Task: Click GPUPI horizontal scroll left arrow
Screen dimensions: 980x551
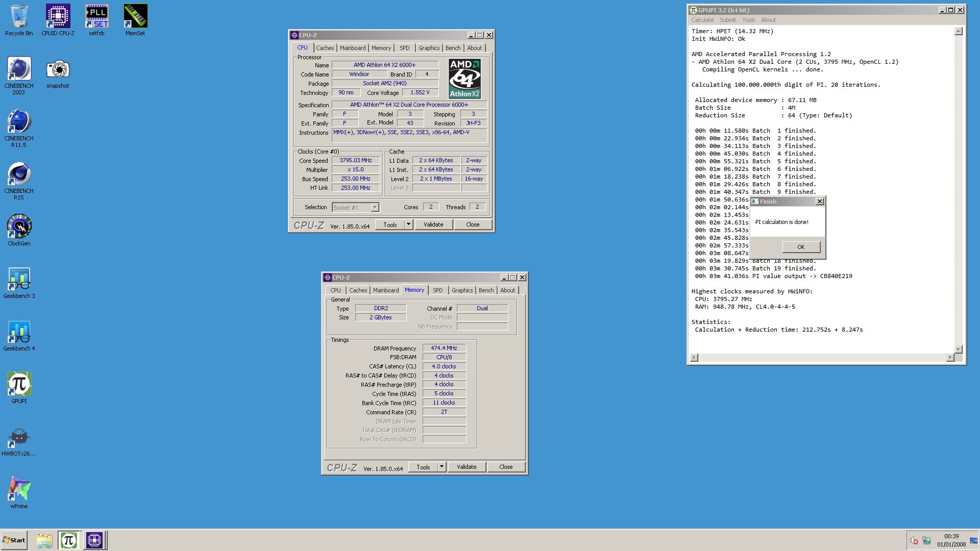Action: point(694,358)
